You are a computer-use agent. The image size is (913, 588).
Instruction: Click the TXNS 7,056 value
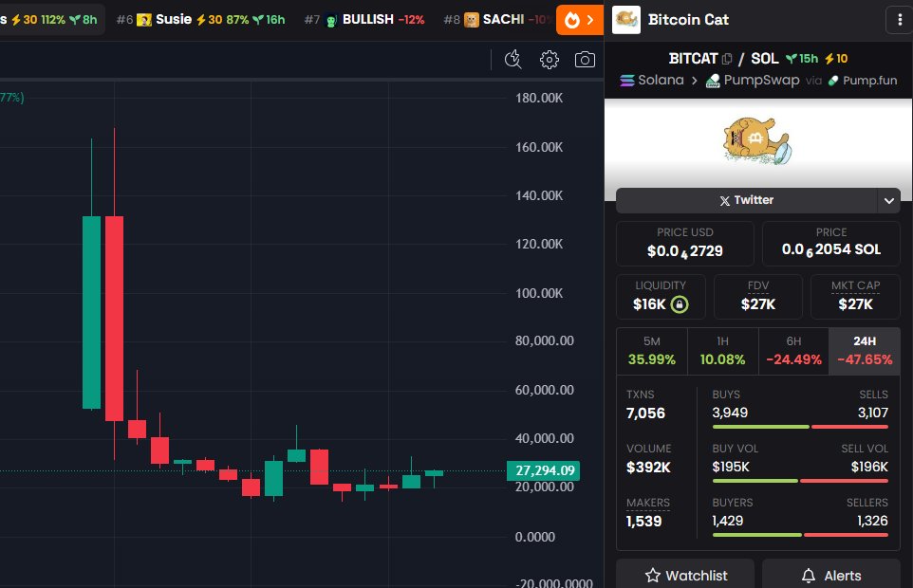coord(645,413)
